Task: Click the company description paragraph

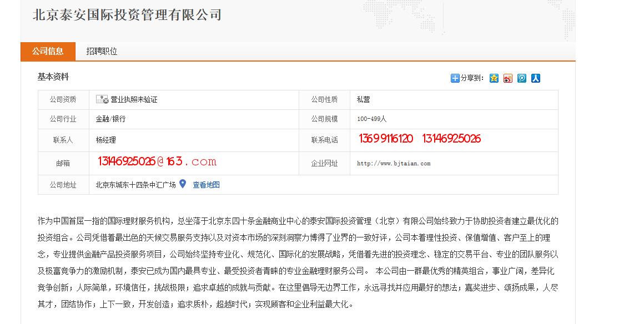Action: tap(298, 263)
